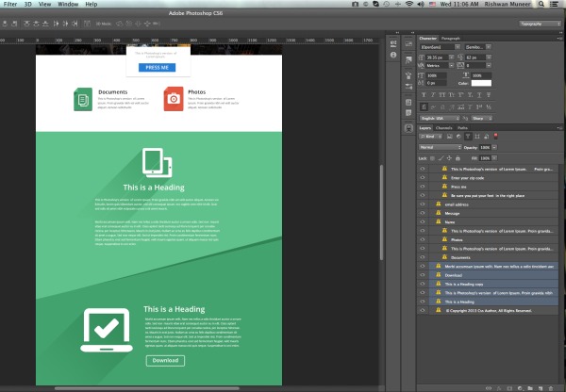The image size is (566, 392).
Task: Switch to the Paragraph tab
Action: tap(451, 38)
